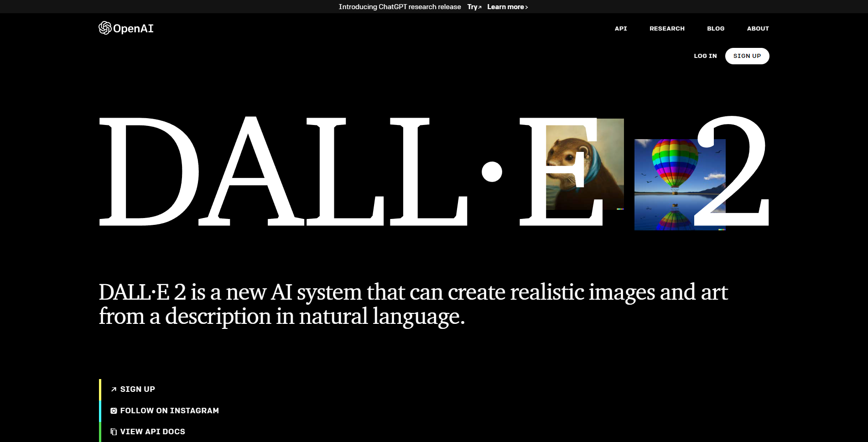
Task: Click the otter painting image
Action: [x=585, y=164]
